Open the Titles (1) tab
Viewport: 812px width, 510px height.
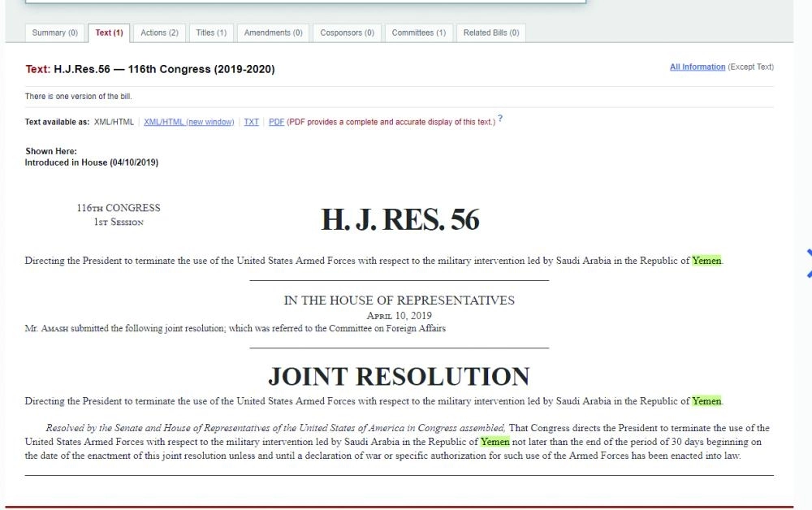pos(211,32)
